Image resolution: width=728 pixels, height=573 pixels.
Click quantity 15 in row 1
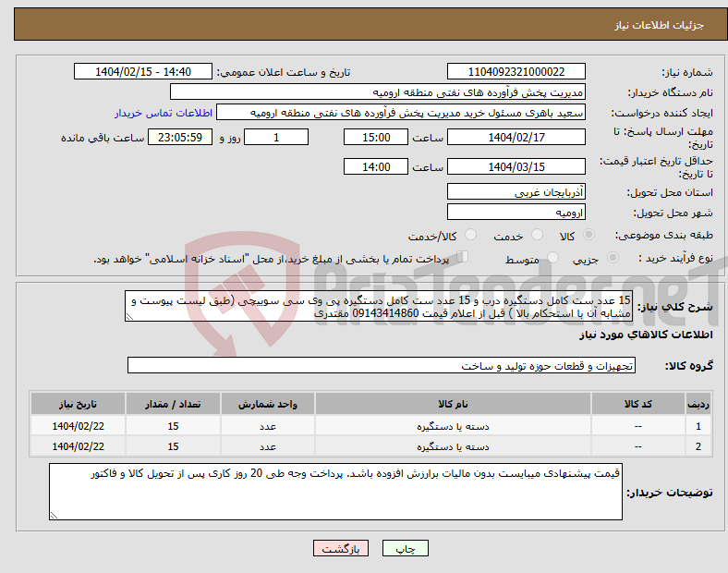point(173,426)
